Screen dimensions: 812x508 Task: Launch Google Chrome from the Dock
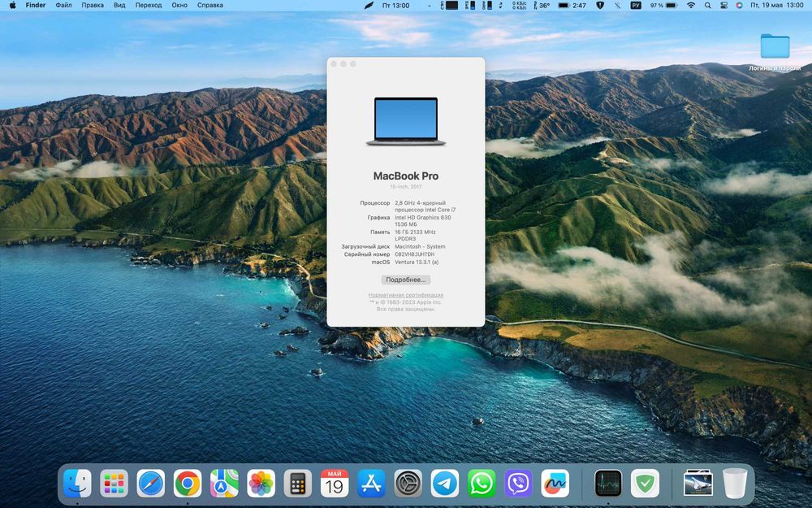pos(188,484)
